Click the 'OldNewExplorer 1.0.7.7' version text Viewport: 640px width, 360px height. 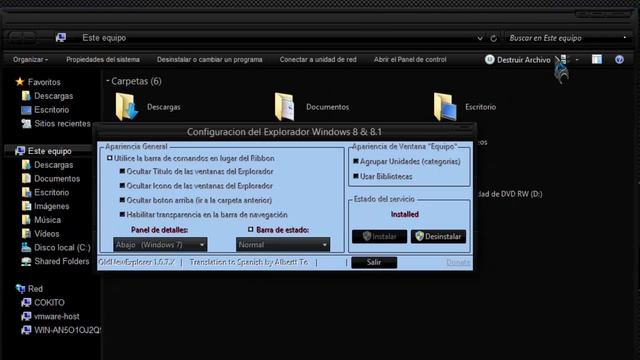point(137,262)
